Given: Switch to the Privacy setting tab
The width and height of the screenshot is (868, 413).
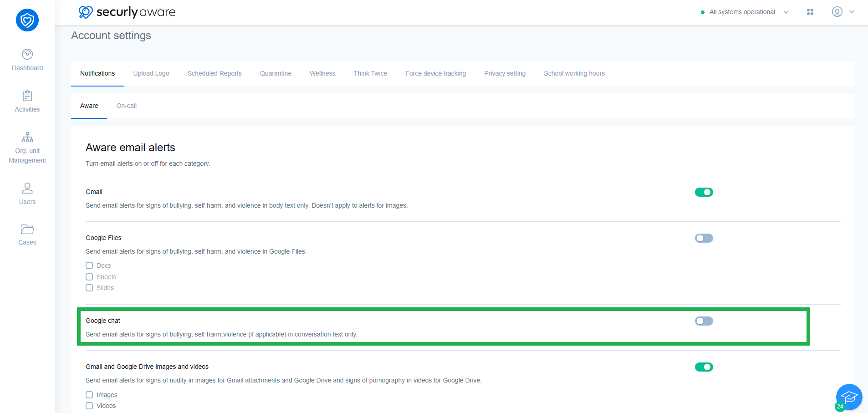Looking at the screenshot, I should [x=505, y=73].
